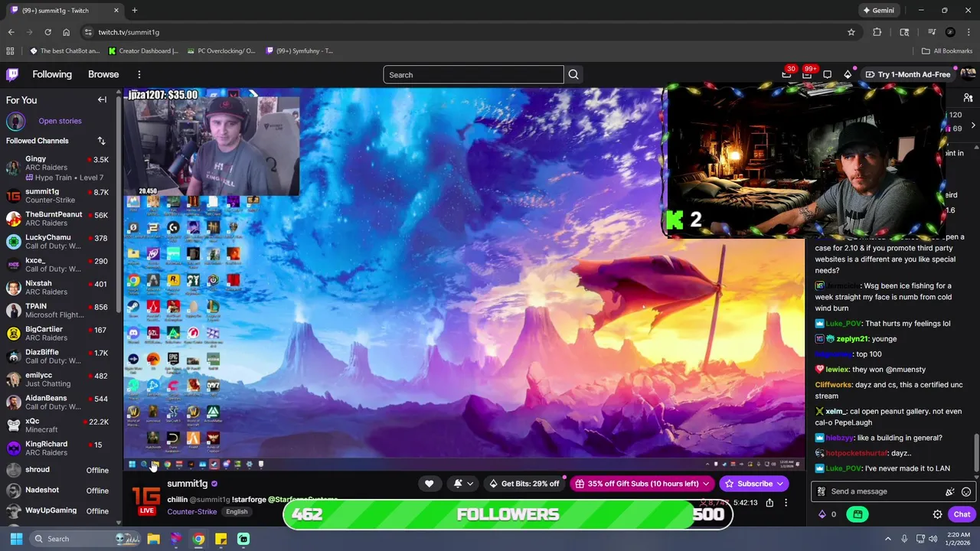Expand the gift leaderboard chevron in chat

point(973,125)
